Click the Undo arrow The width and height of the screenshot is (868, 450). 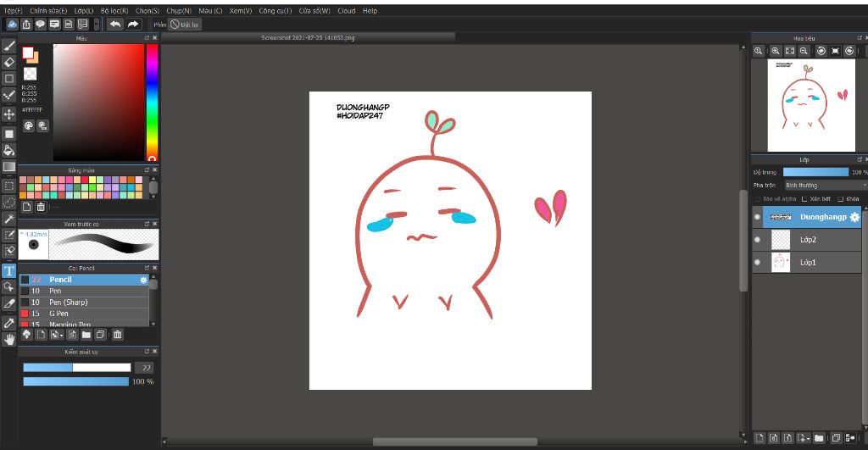115,25
